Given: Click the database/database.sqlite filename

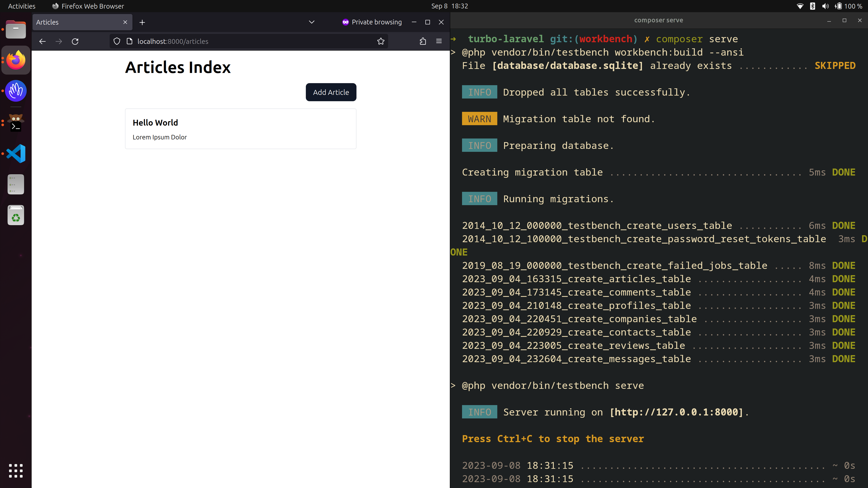Looking at the screenshot, I should tap(567, 66).
